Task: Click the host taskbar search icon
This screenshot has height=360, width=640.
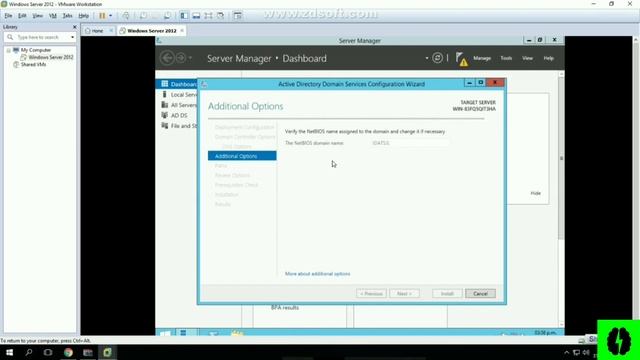Action: click(x=29, y=352)
